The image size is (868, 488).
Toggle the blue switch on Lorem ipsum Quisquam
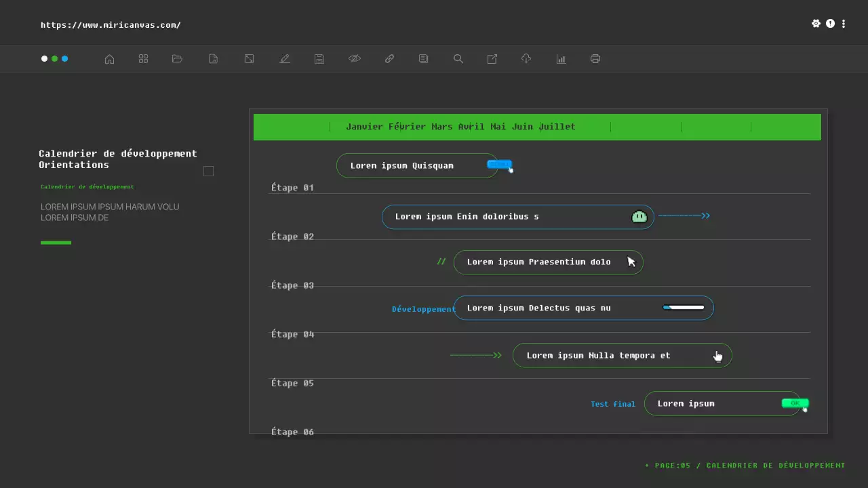tap(498, 164)
